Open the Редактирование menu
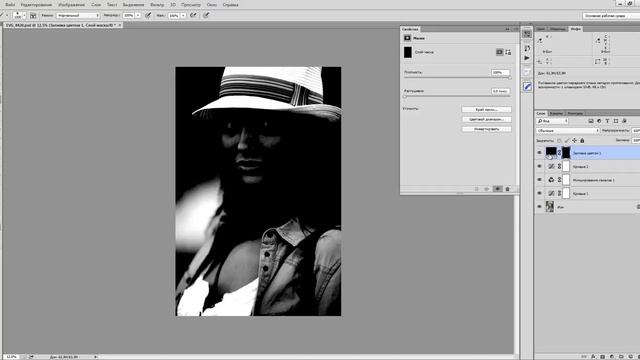640x360 pixels. [36, 4]
